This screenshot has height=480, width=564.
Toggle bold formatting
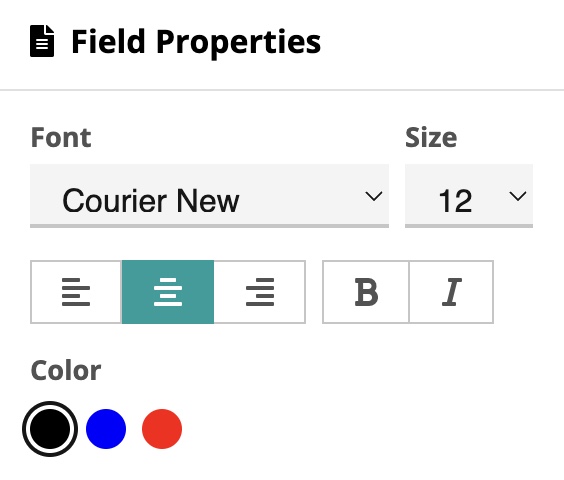click(x=366, y=292)
